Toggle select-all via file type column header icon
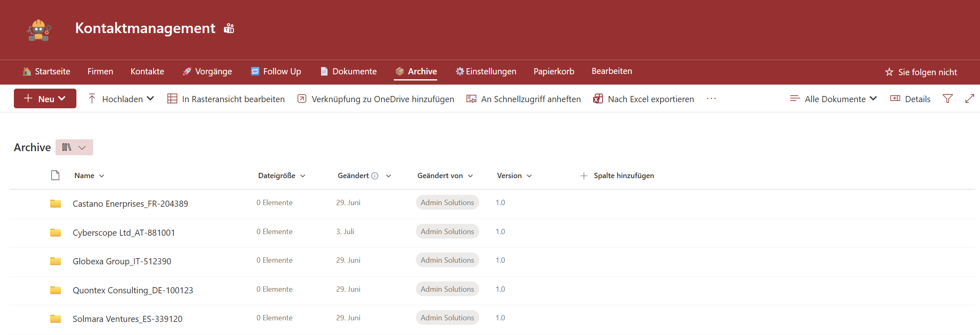Screen dimensions: 980x335 [55, 176]
